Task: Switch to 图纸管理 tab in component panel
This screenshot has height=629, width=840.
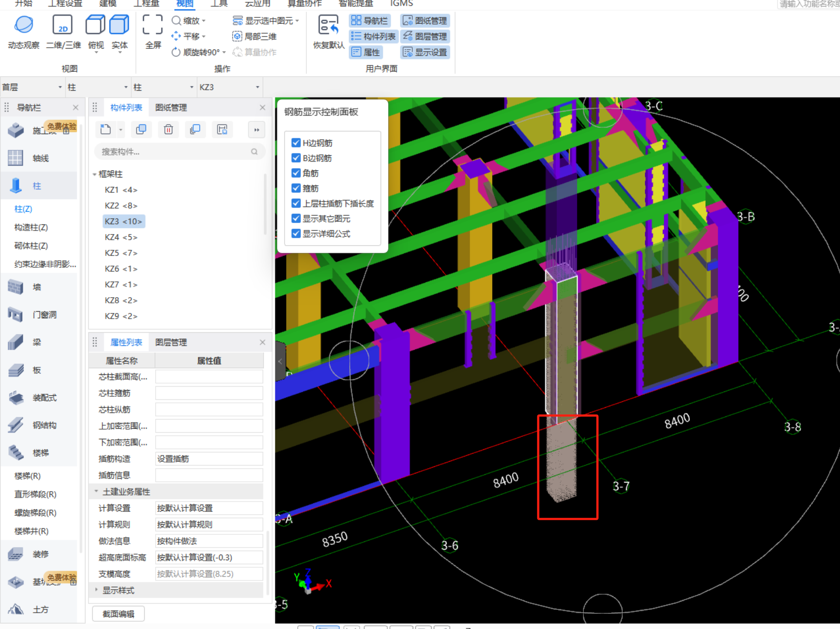Action: pyautogui.click(x=171, y=107)
